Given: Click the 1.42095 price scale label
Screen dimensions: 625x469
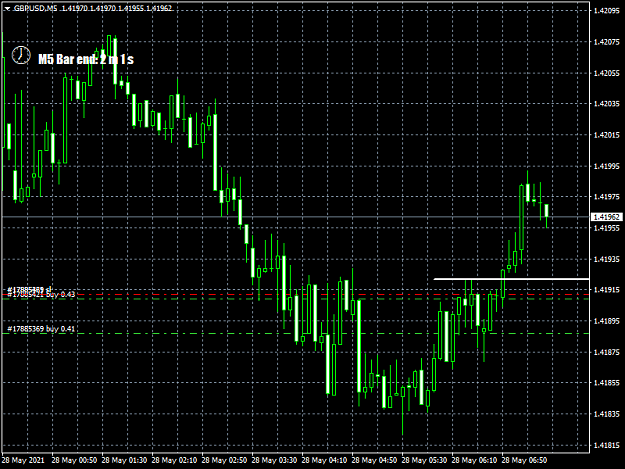Looking at the screenshot, I should [607, 11].
